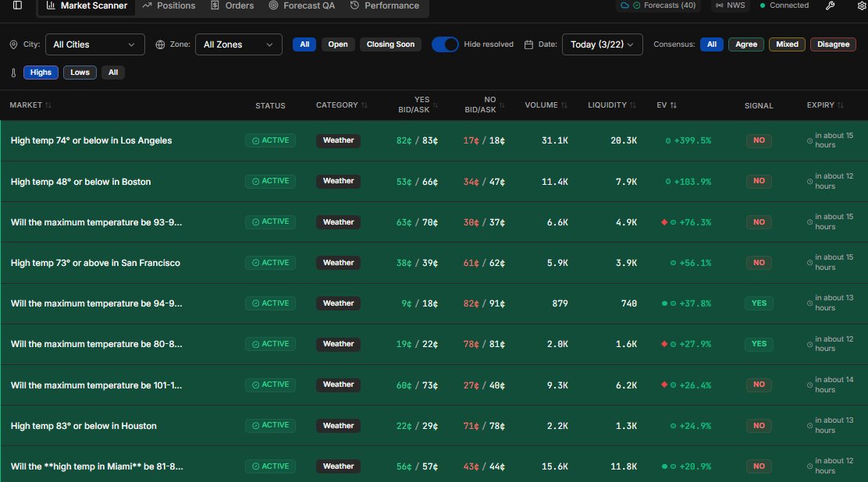Click red diamond icon in 101-1... row

[664, 385]
